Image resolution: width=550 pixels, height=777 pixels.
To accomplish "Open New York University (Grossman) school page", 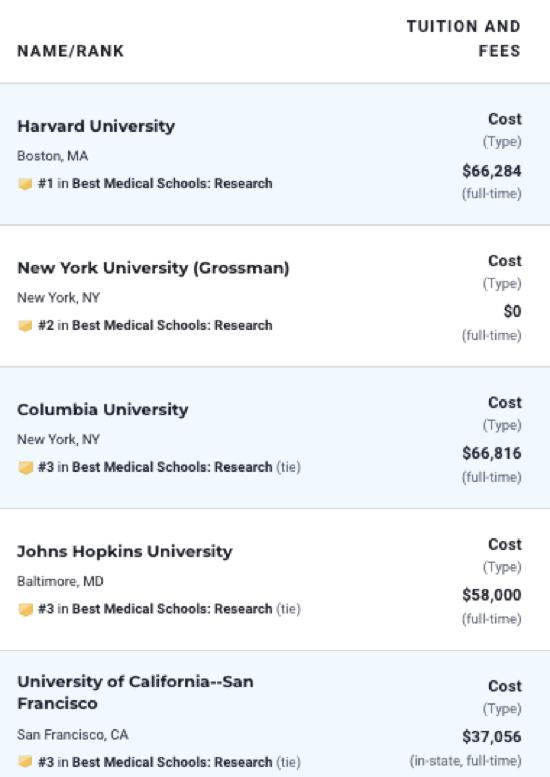I will (x=153, y=268).
